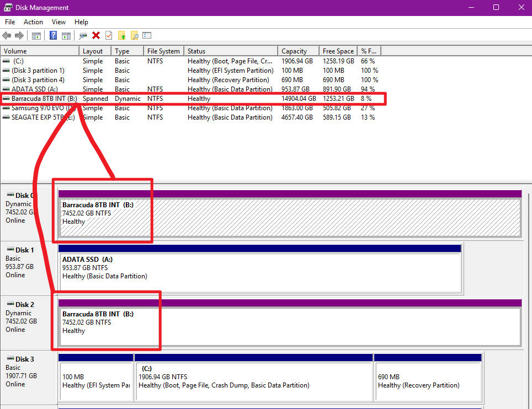Sort by the % Free column header
Viewport: 532px width, 409px height.
369,51
